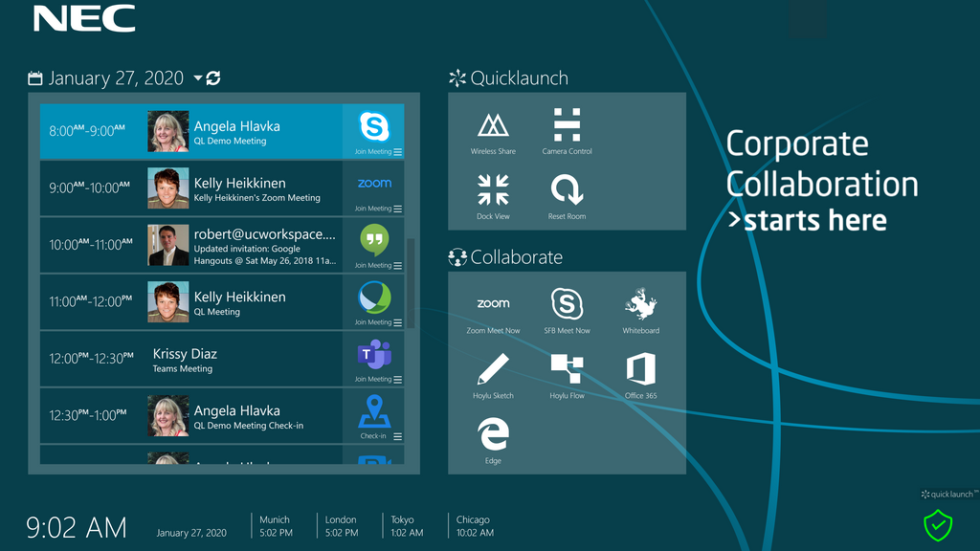
Task: Click the Krissy Diaz meeting name
Action: coord(185,354)
